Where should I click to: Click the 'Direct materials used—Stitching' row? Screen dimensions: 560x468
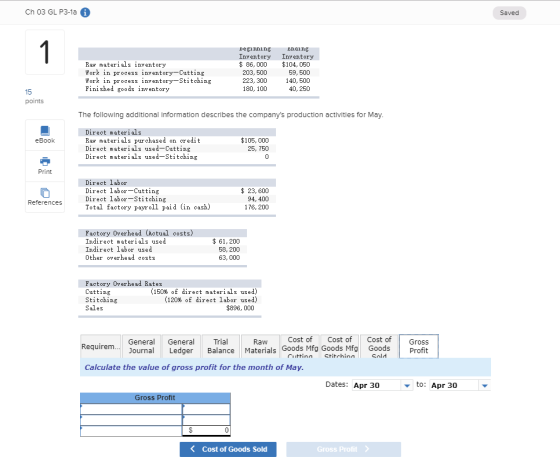177,156
